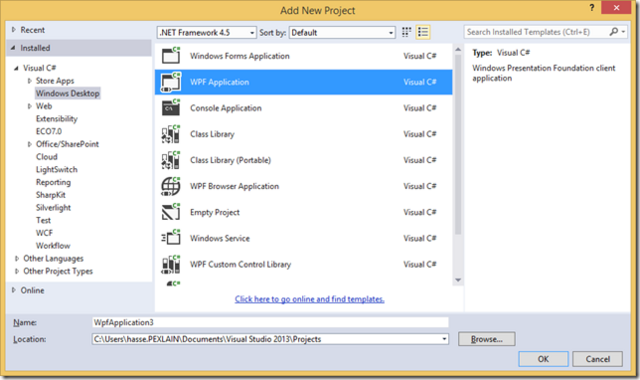Image resolution: width=640 pixels, height=380 pixels.
Task: Open the help question mark button
Action: click(x=592, y=8)
